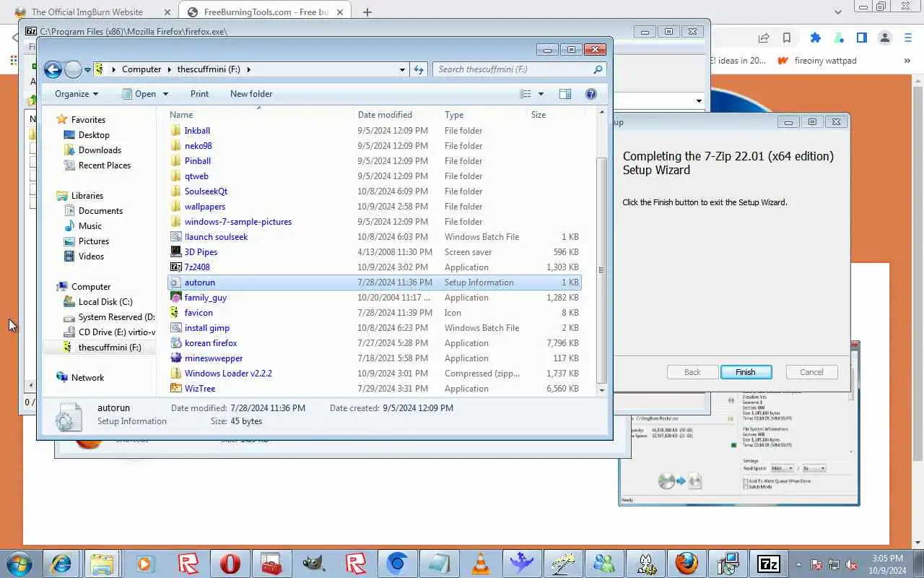Open the Windows Start menu
Screen dimensions: 924x578
pos(19,563)
